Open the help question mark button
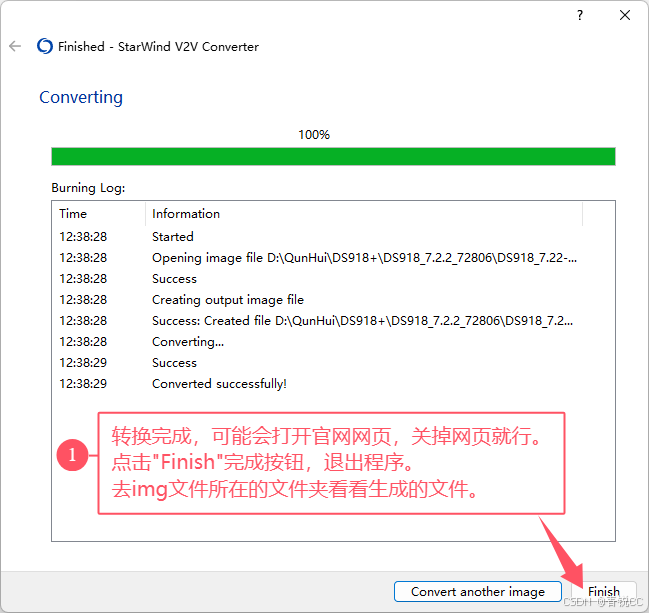Screen dimensions: 649x613 point(580,15)
